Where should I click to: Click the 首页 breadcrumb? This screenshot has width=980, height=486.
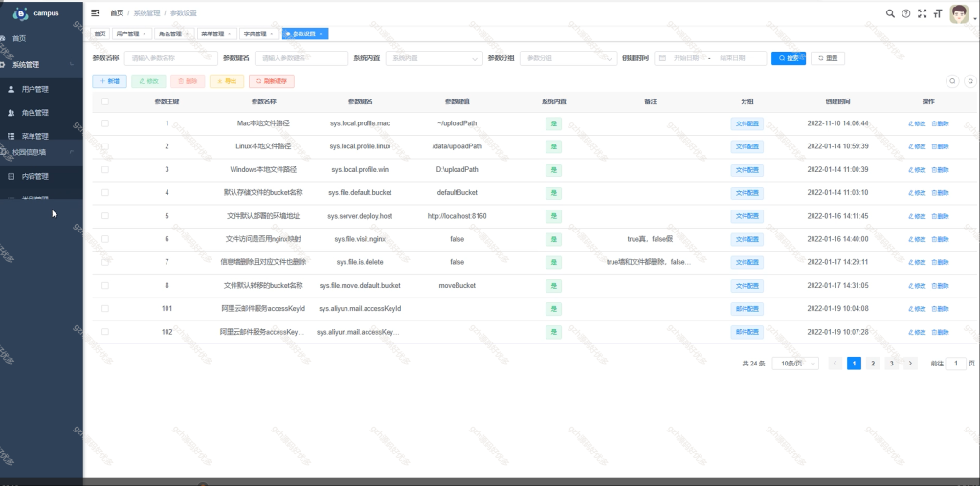point(116,13)
